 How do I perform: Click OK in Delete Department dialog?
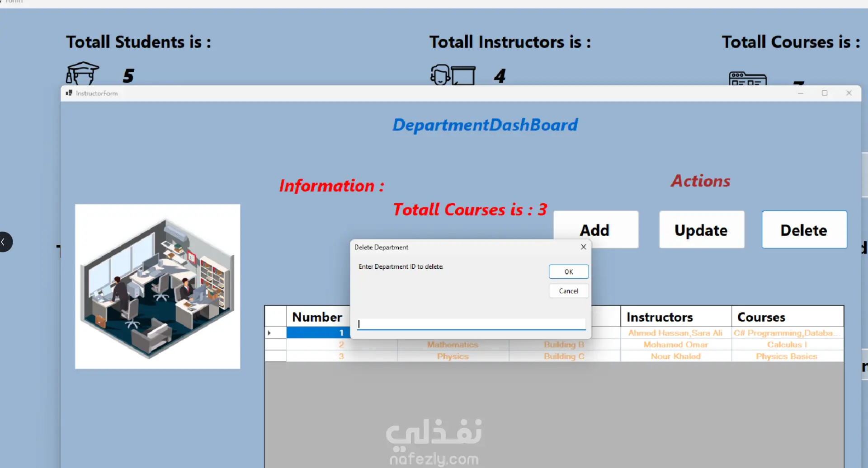tap(569, 271)
